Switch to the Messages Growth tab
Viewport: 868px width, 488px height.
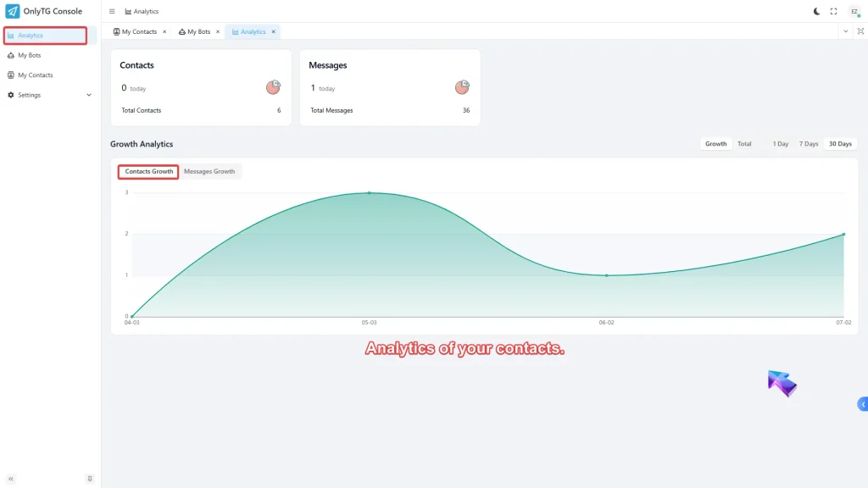pos(209,170)
